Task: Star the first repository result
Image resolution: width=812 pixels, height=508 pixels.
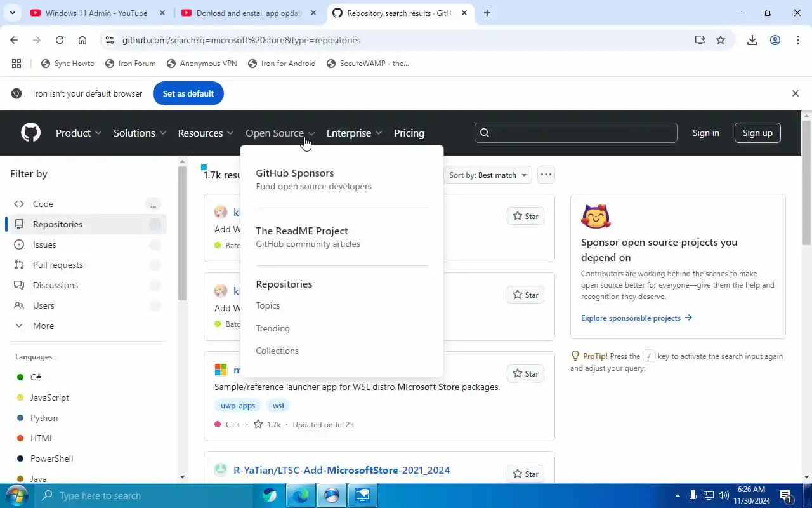Action: tap(525, 216)
